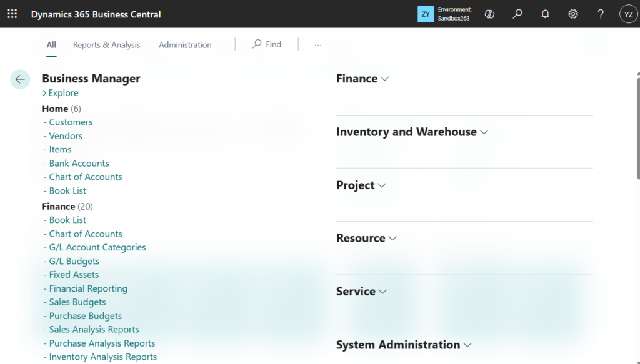
Task: Expand the Project section
Action: (x=382, y=185)
